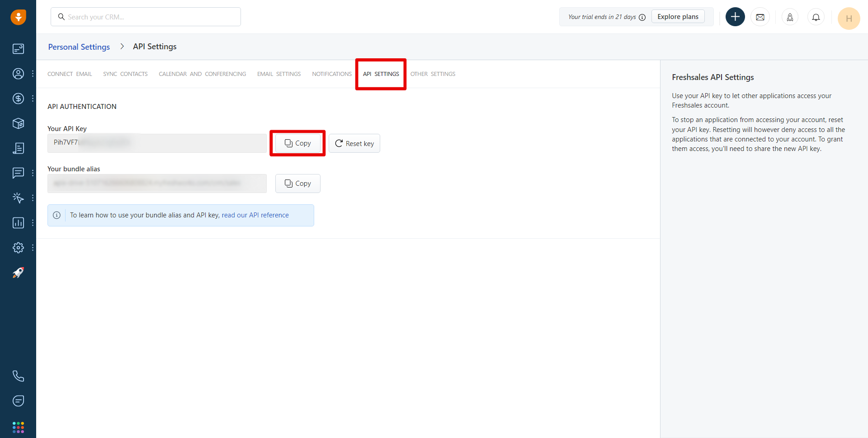Viewport: 868px width, 438px height.
Task: Open the Products cube icon in sidebar
Action: pos(18,123)
